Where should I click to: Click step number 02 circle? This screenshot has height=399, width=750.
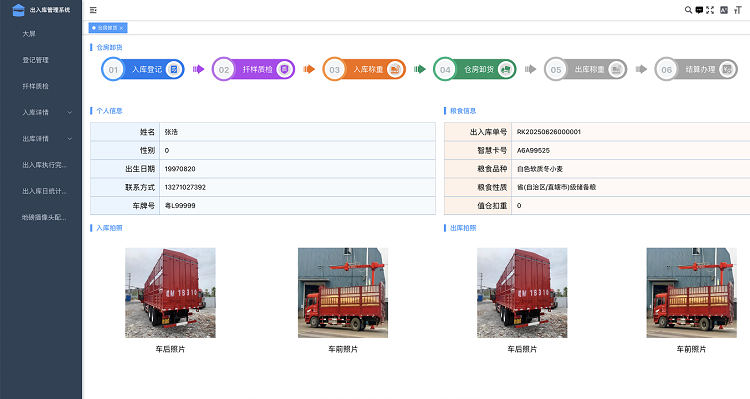[224, 69]
